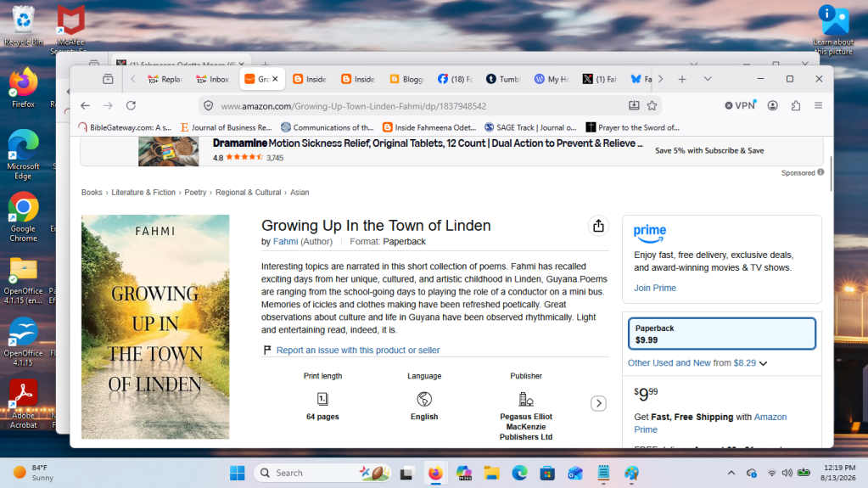Open the Firefox View icon left of tabs
The image size is (868, 488).
(108, 79)
